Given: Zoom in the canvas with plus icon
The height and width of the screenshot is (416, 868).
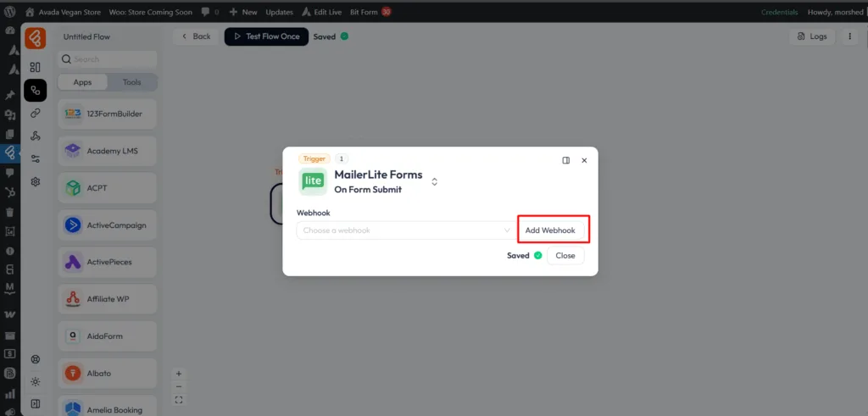Looking at the screenshot, I should click(x=178, y=374).
